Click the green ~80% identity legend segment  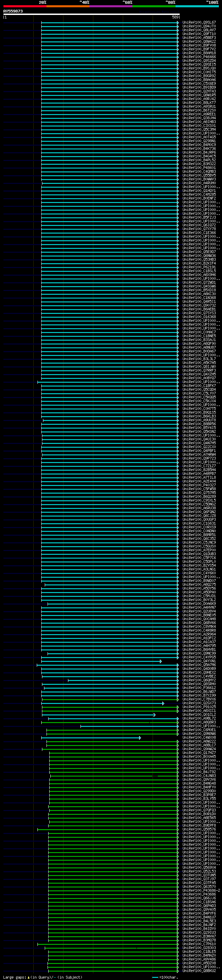tap(154, 6)
